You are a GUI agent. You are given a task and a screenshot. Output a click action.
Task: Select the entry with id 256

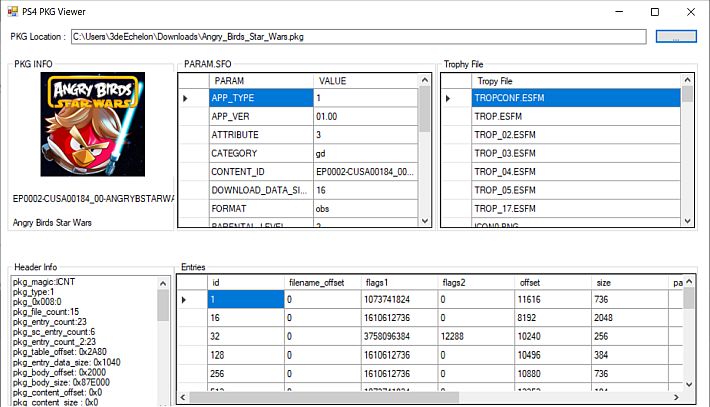[246, 373]
